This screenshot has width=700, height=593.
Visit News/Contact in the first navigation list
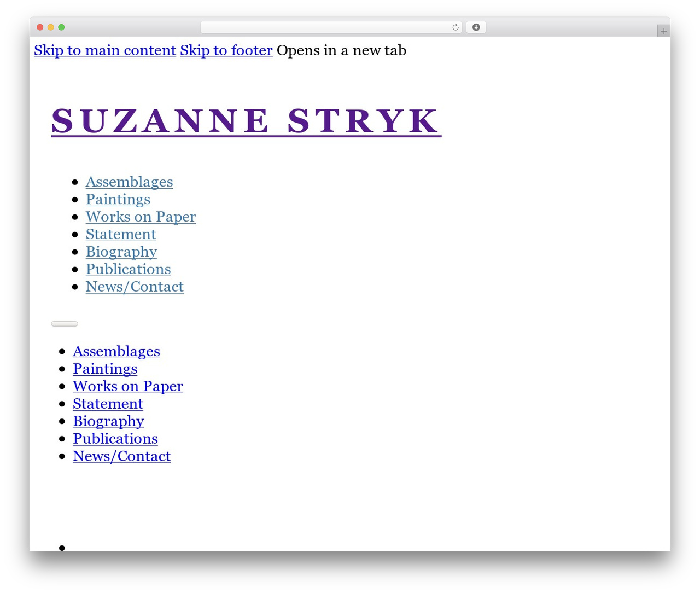135,287
